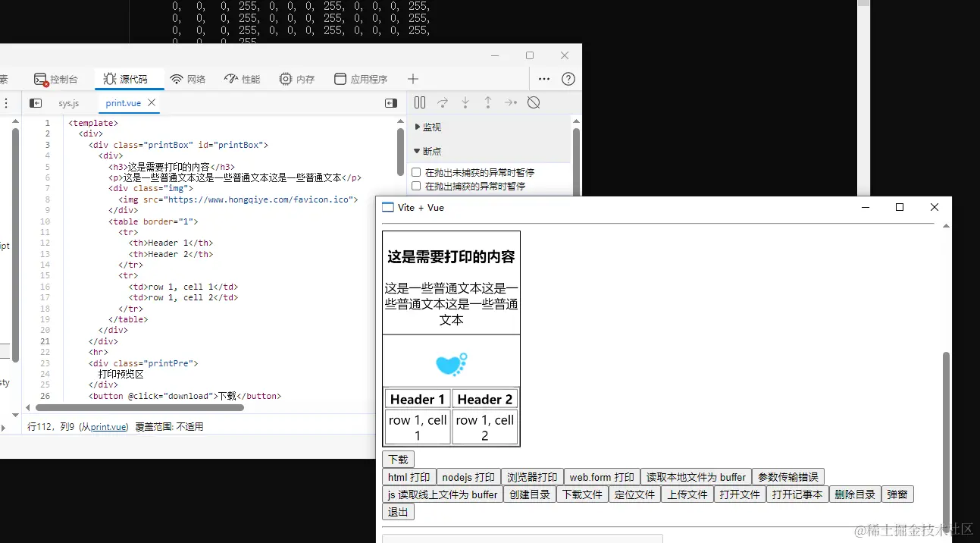The width and height of the screenshot is (980, 543).
Task: Click the html 打印 button
Action: coord(409,477)
